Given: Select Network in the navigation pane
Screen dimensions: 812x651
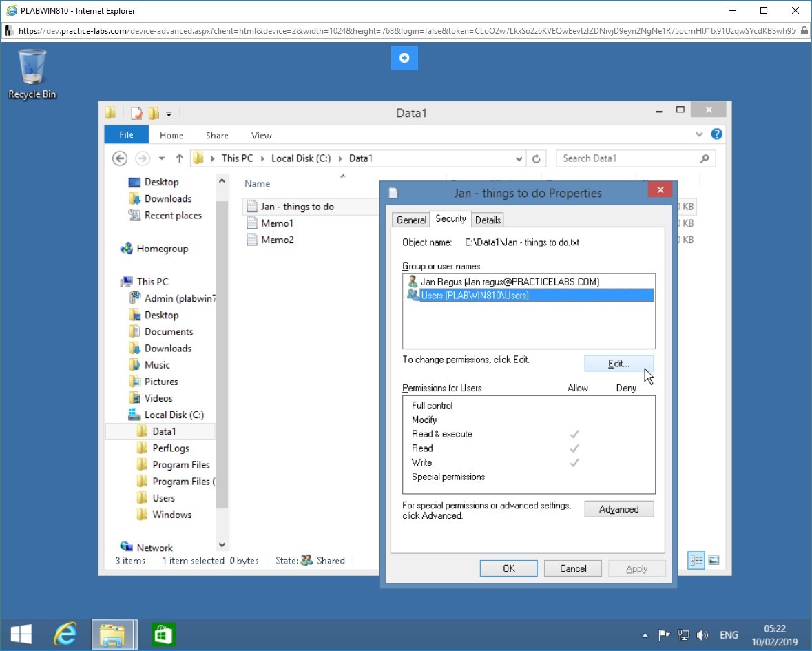Looking at the screenshot, I should (154, 548).
